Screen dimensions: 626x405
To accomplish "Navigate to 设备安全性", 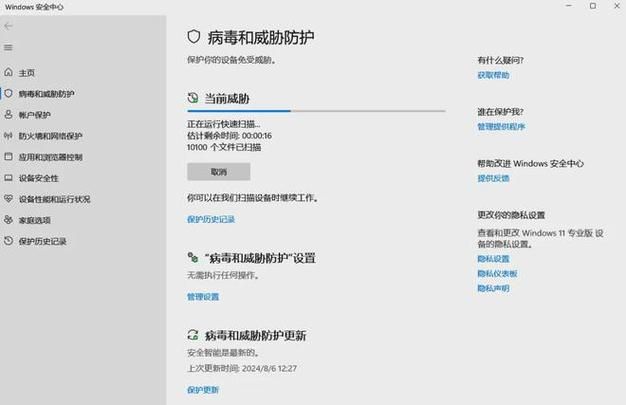I will point(38,178).
